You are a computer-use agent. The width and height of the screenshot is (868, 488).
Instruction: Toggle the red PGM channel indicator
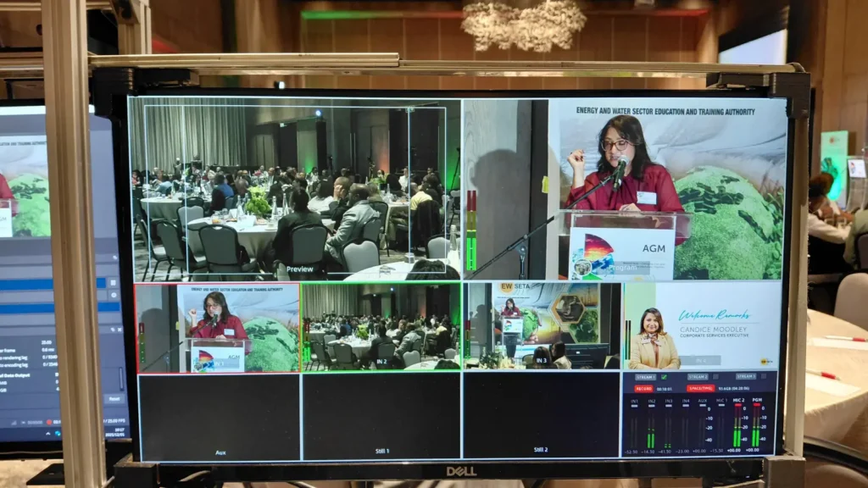pyautogui.click(x=757, y=404)
